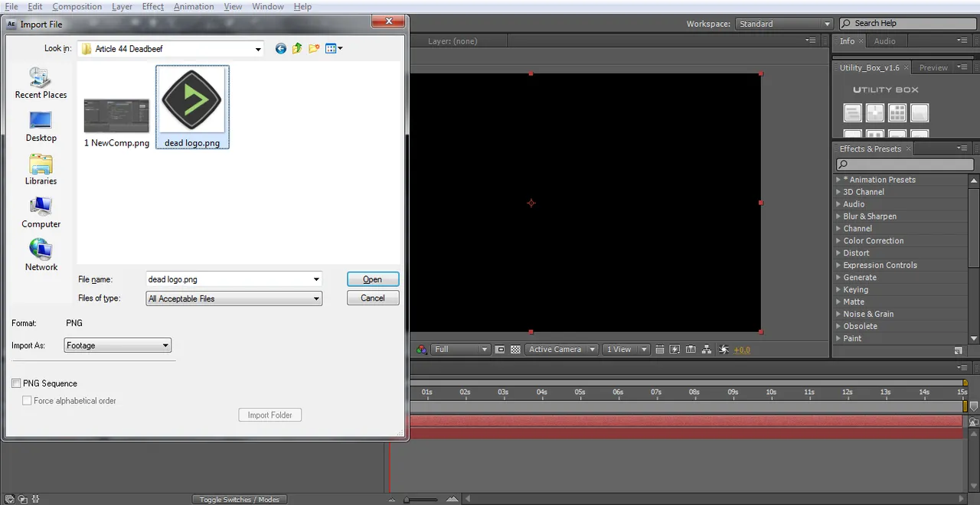Screen dimensions: 980x505
Task: Open the Composition menu
Action: (77, 6)
